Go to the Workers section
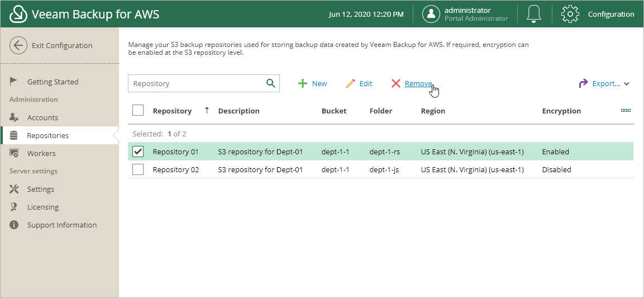The height and width of the screenshot is (298, 644). [41, 153]
